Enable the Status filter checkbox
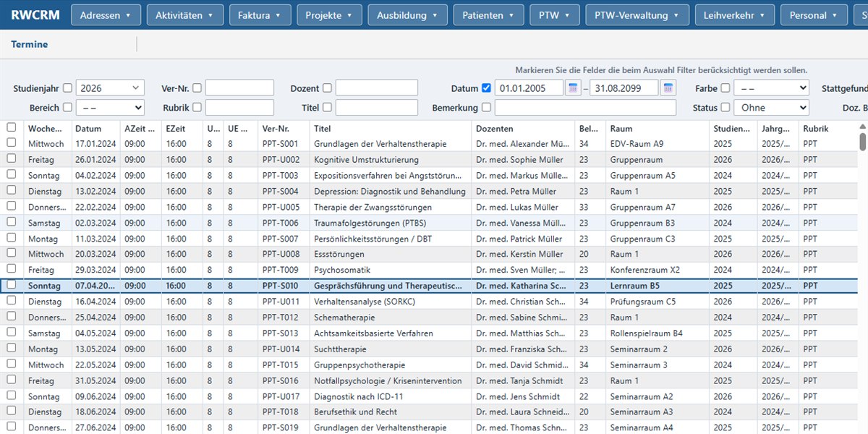 tap(726, 107)
